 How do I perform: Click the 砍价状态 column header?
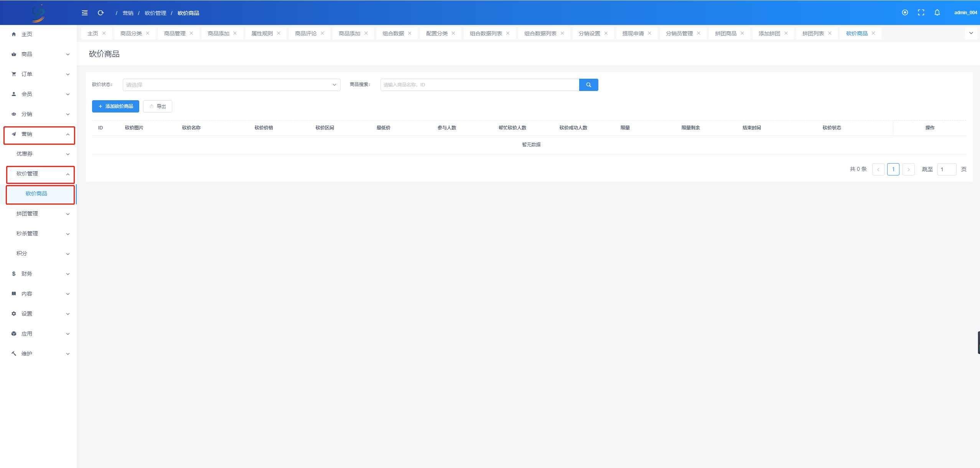(x=832, y=128)
